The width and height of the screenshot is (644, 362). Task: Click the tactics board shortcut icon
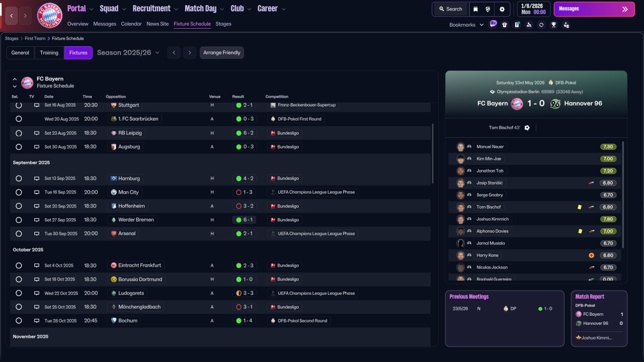pyautogui.click(x=517, y=25)
